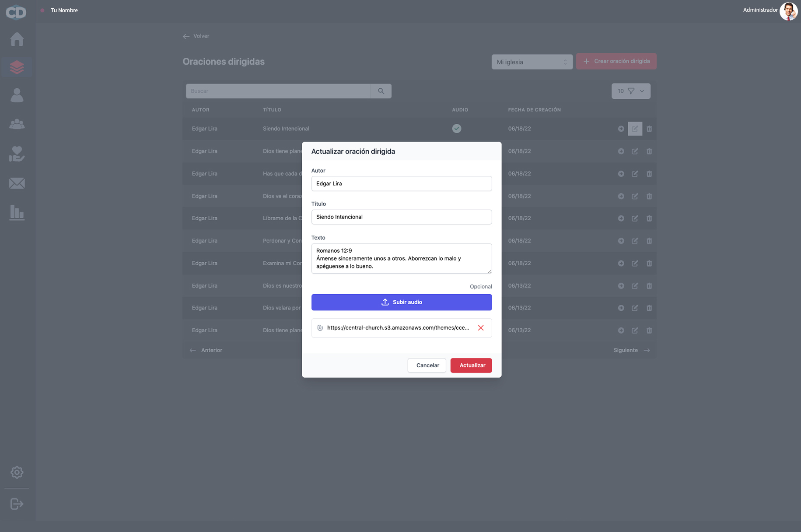Click the CD logo at top left
Screen dimensions: 801x532
16,12
